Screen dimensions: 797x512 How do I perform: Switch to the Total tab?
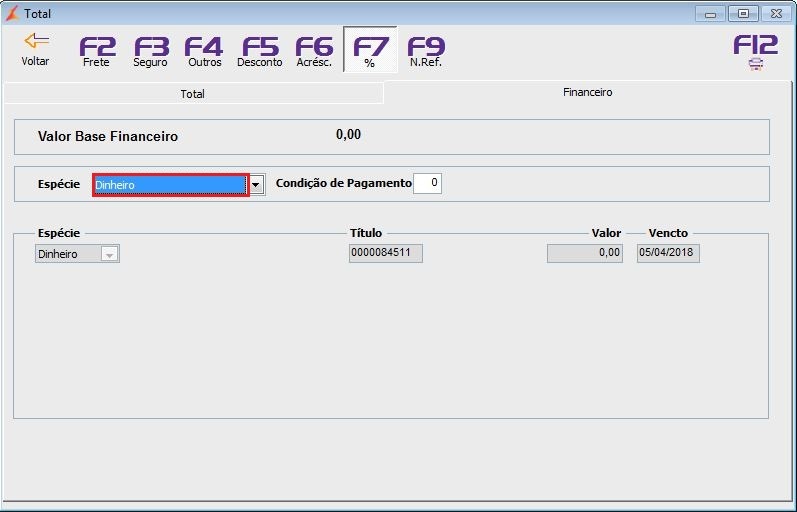193,94
